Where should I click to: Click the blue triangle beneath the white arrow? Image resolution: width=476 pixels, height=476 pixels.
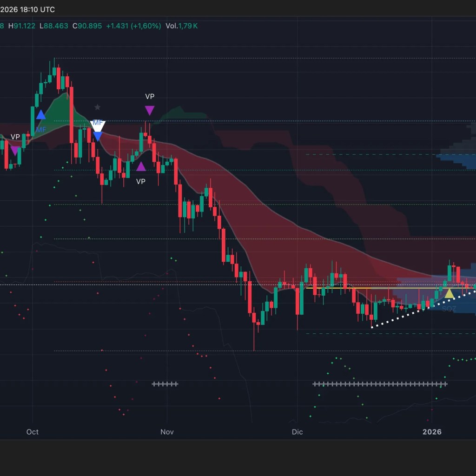(x=98, y=136)
